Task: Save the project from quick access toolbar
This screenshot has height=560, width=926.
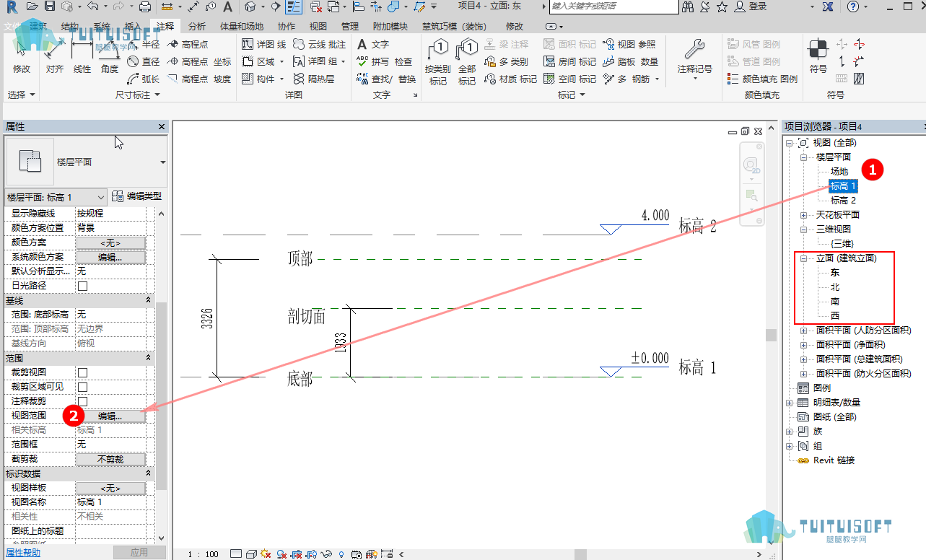Action: click(50, 6)
